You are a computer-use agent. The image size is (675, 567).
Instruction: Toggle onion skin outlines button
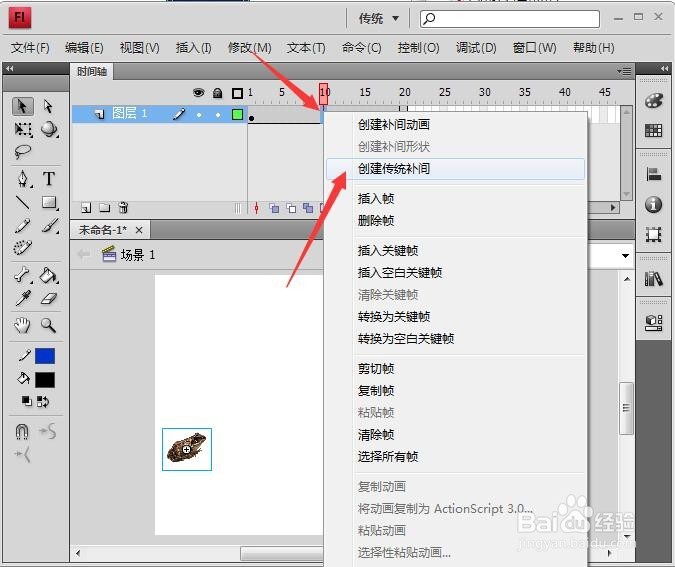[x=291, y=208]
